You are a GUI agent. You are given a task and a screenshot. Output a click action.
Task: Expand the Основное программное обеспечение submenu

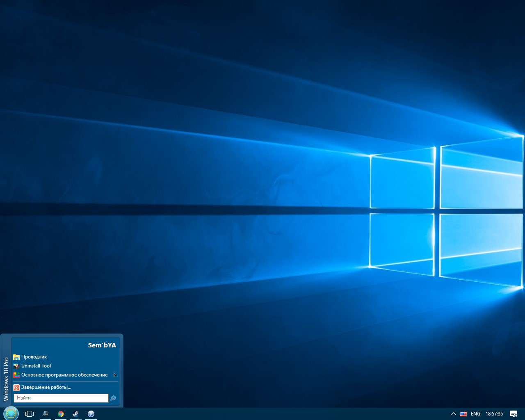[x=65, y=375]
